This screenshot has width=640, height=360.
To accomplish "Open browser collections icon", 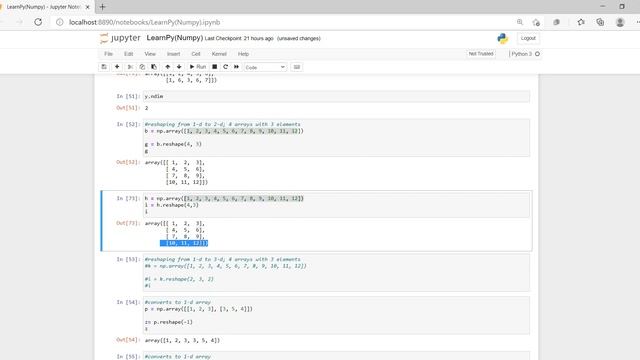I will (600, 22).
